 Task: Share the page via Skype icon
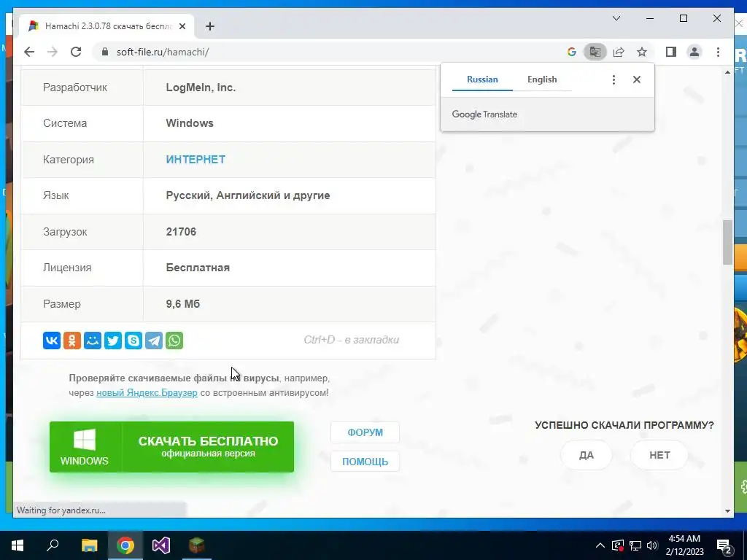coord(133,341)
